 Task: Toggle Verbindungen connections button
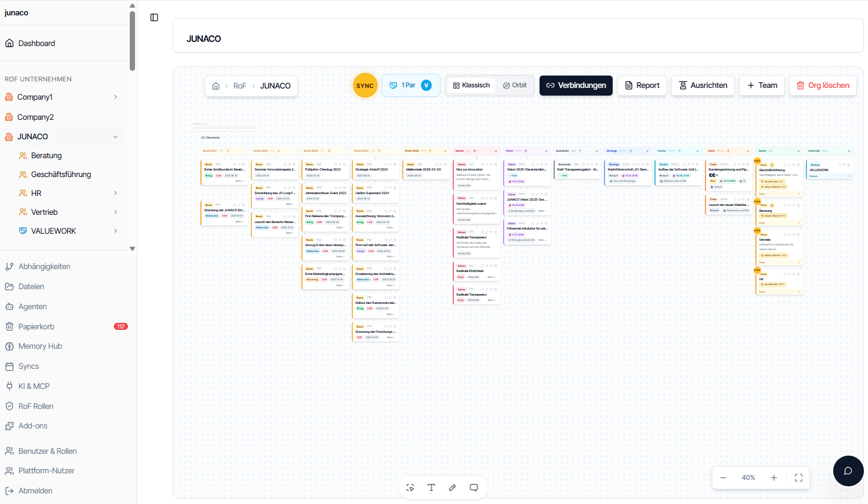point(576,86)
